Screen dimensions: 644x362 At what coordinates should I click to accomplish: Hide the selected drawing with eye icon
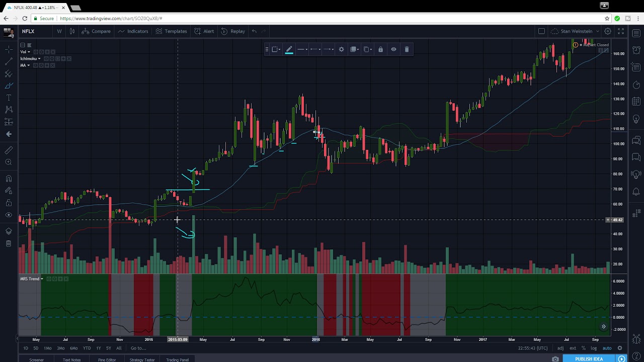click(x=393, y=49)
